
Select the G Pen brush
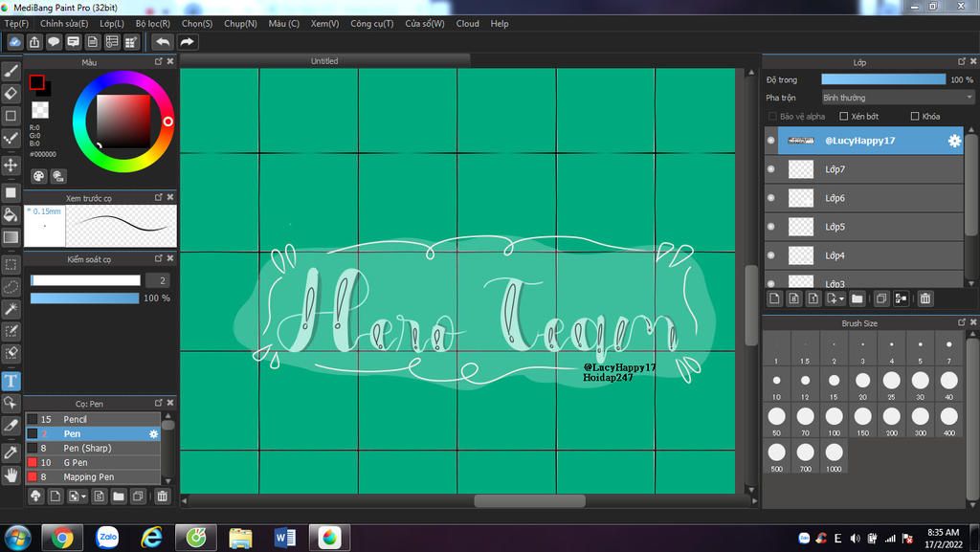pos(93,463)
